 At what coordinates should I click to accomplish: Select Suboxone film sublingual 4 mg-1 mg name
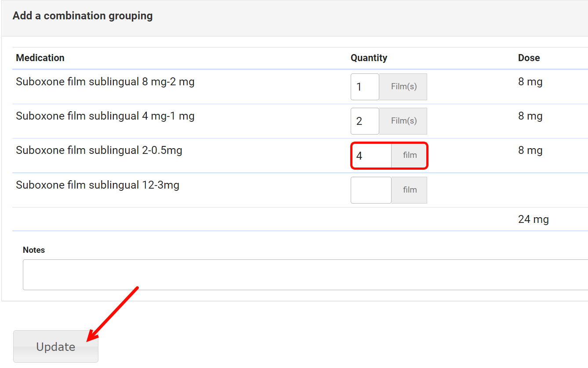pyautogui.click(x=105, y=116)
